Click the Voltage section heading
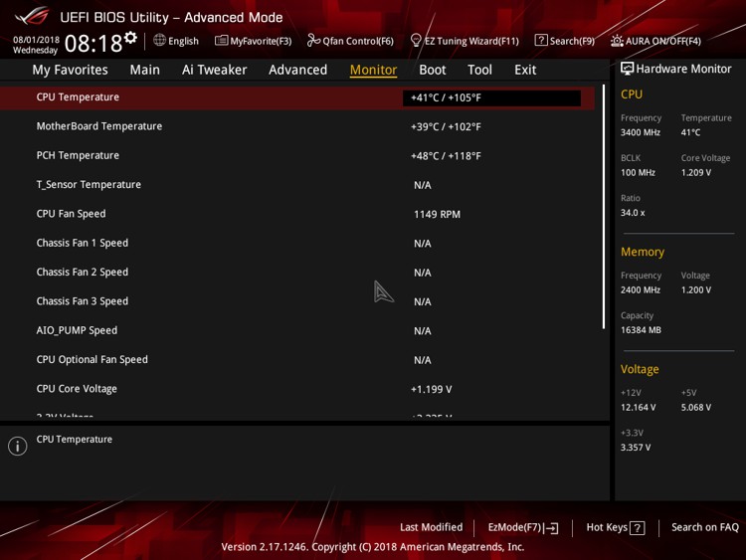This screenshot has width=746, height=560. pyautogui.click(x=640, y=369)
